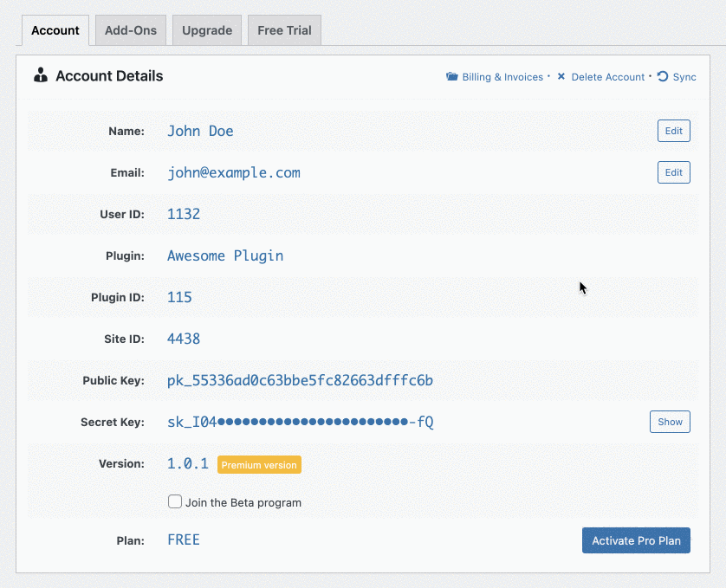Enable the Join the Beta program checkbox

[175, 501]
